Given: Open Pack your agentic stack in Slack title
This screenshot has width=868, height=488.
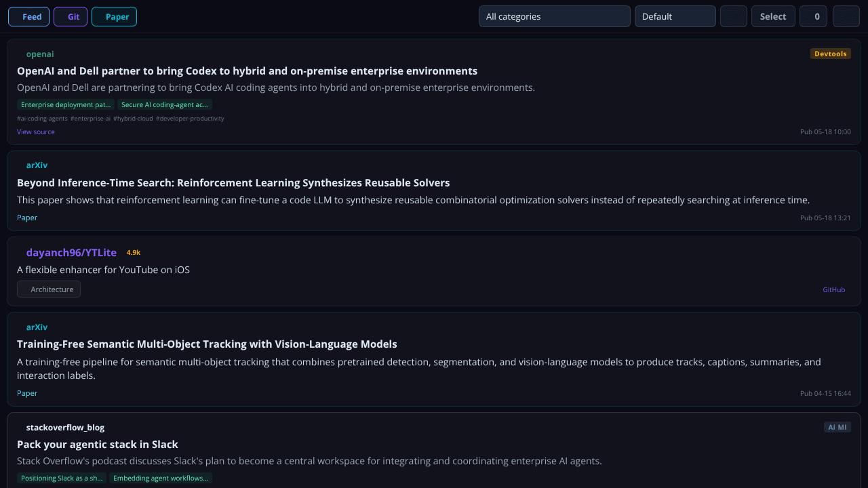Looking at the screenshot, I should [x=98, y=445].
